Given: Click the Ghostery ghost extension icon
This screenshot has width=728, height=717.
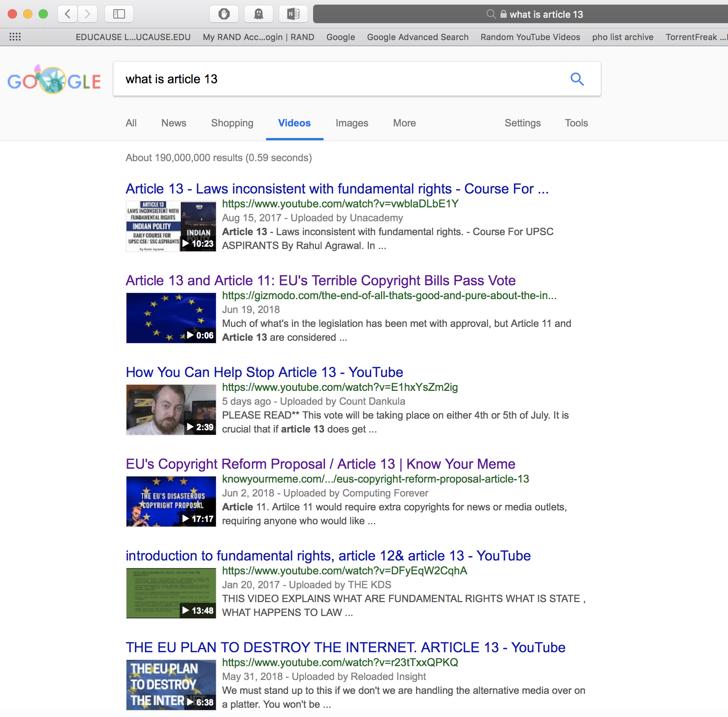Looking at the screenshot, I should pyautogui.click(x=258, y=14).
